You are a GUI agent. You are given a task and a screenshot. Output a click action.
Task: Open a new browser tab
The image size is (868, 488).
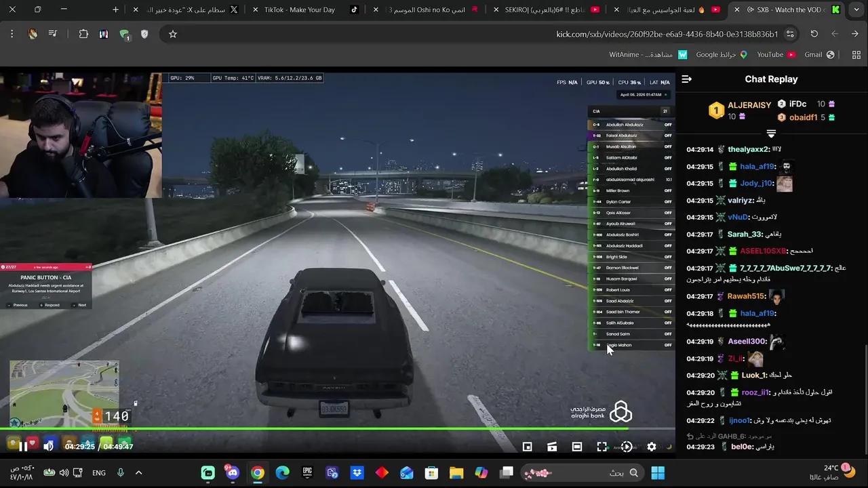115,10
